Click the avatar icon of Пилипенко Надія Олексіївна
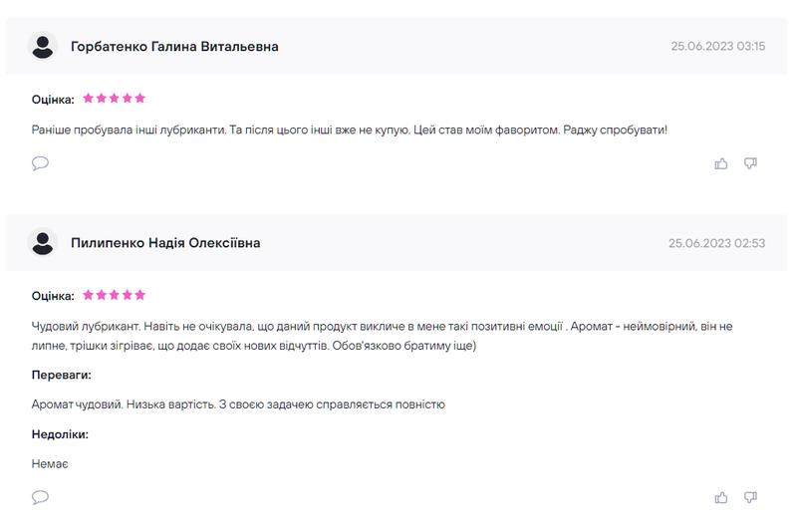The height and width of the screenshot is (532, 797). click(x=43, y=243)
